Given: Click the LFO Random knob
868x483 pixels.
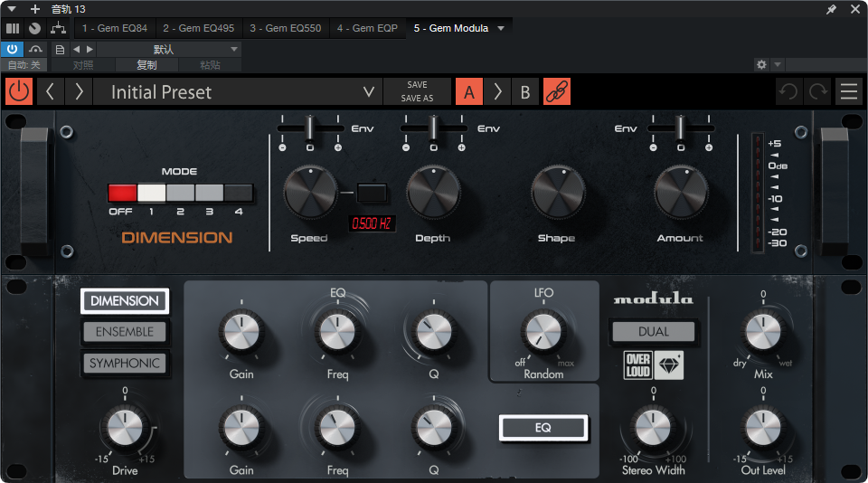Looking at the screenshot, I should click(x=543, y=331).
